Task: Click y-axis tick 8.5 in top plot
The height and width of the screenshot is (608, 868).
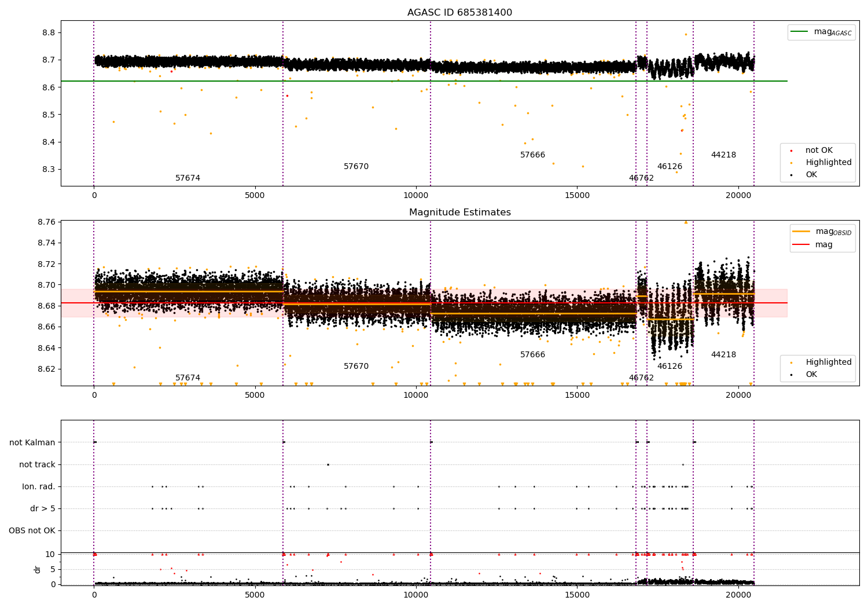Action: click(x=49, y=115)
